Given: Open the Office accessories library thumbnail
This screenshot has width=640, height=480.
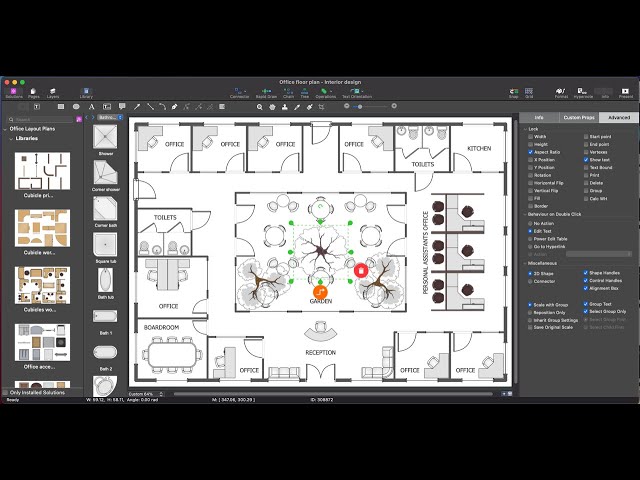Looking at the screenshot, I should pos(42,342).
